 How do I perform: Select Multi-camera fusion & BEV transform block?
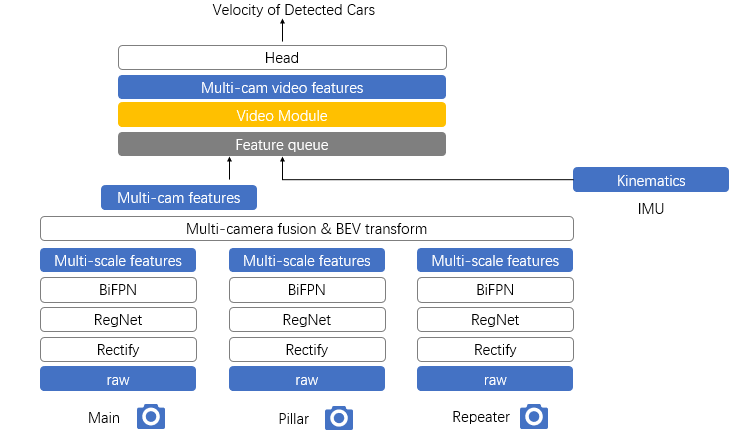point(306,229)
